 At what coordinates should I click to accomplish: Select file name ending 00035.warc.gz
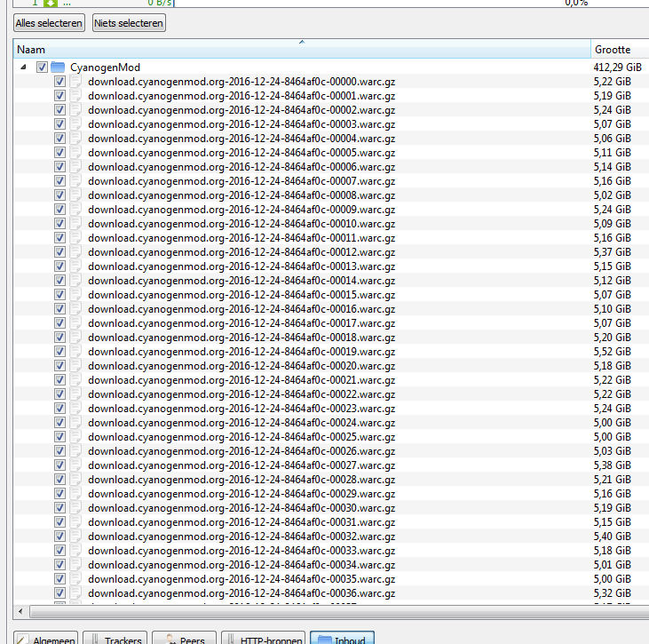click(x=241, y=579)
